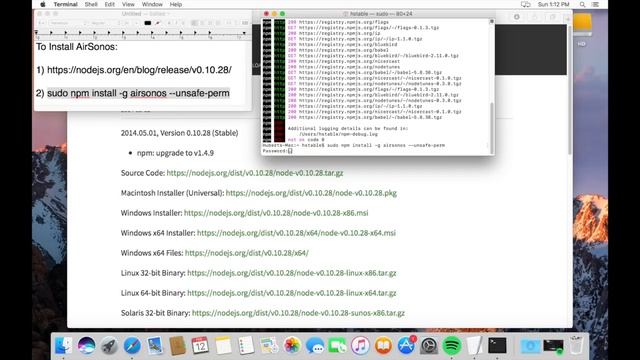
Task: Open Terminal icon in the Dock
Action: 497,346
